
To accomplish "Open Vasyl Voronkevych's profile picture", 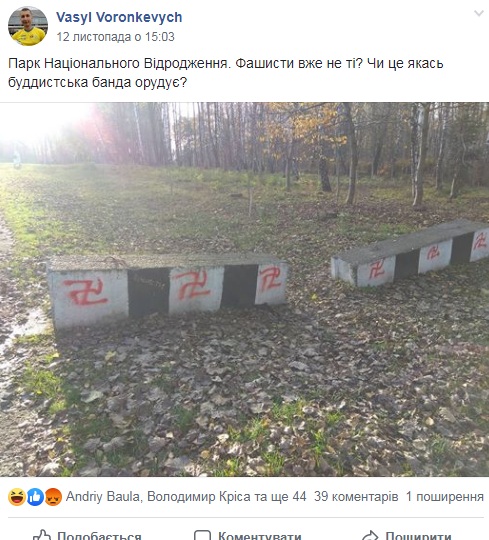I will pos(28,26).
